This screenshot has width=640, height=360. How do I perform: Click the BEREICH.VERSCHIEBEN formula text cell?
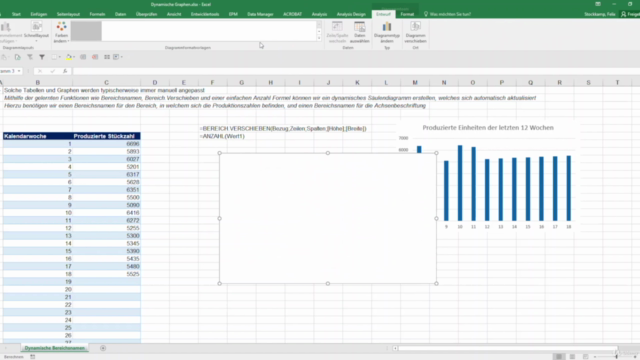click(x=283, y=129)
